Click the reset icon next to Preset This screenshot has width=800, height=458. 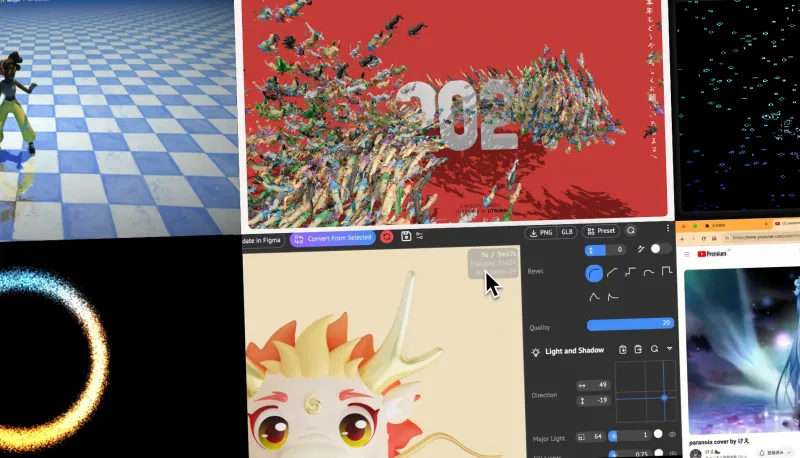631,231
